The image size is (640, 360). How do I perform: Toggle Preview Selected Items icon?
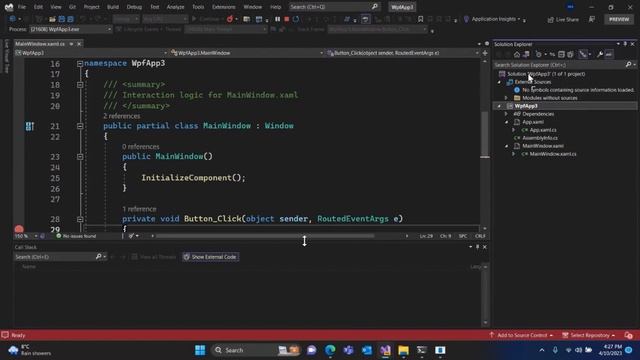[609, 54]
